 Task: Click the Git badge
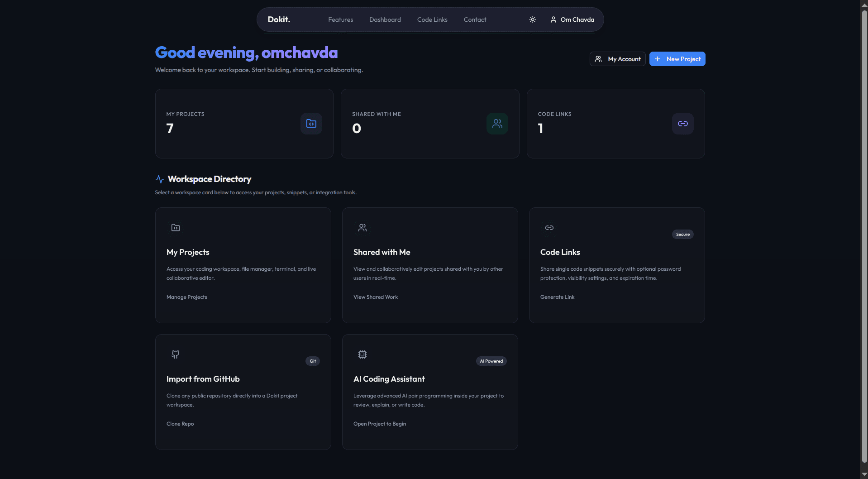tap(313, 361)
